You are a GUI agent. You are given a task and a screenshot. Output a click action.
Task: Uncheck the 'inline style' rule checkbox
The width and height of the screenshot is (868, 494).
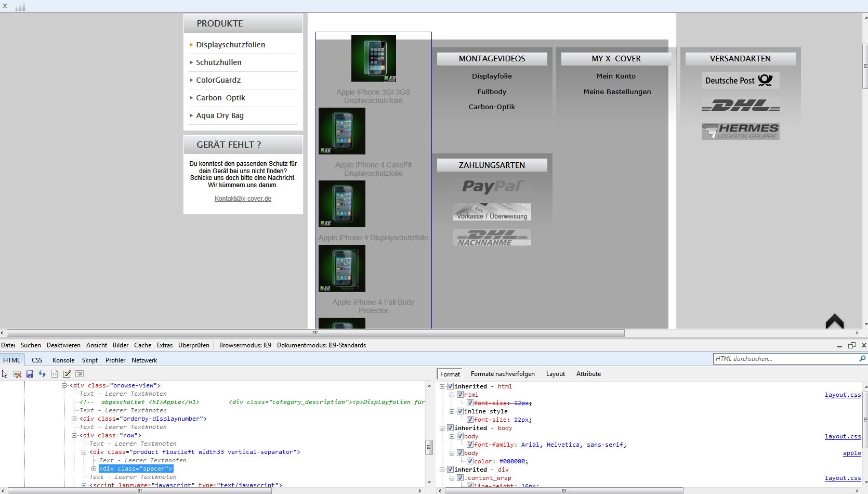(459, 411)
